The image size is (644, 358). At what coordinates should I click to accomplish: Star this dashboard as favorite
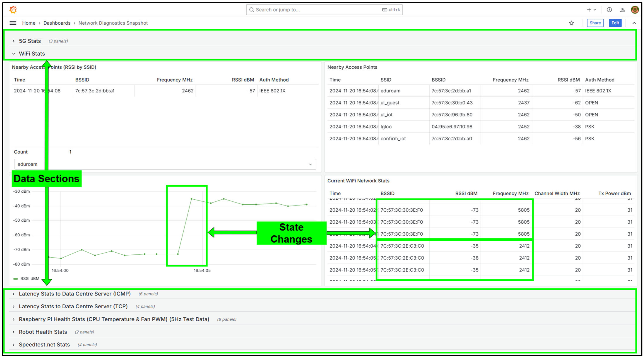tap(571, 23)
